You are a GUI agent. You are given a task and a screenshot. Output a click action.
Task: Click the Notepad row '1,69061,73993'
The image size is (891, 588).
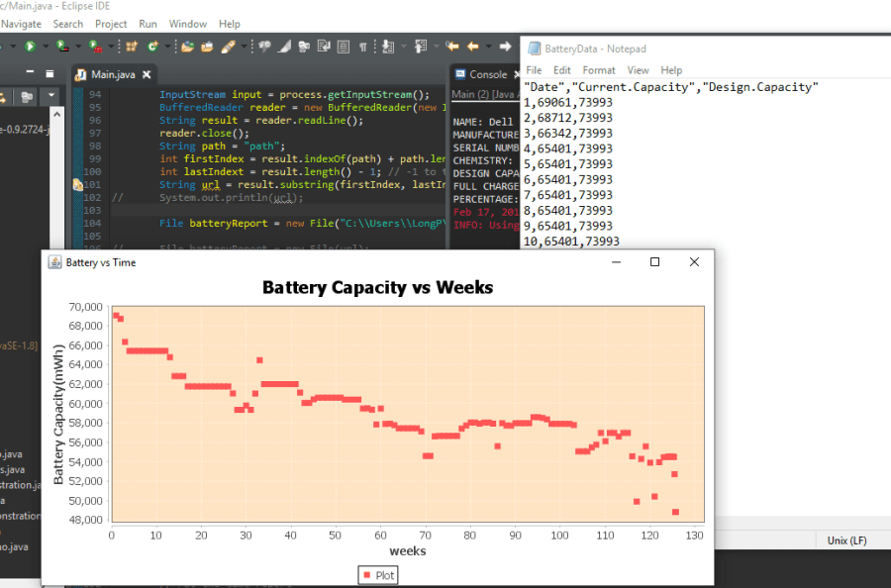[567, 102]
